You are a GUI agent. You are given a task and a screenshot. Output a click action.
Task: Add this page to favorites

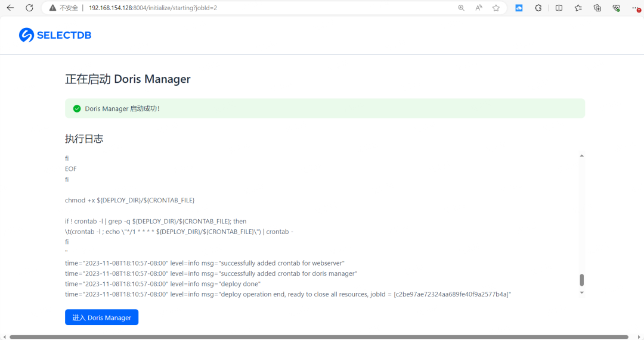(x=496, y=8)
